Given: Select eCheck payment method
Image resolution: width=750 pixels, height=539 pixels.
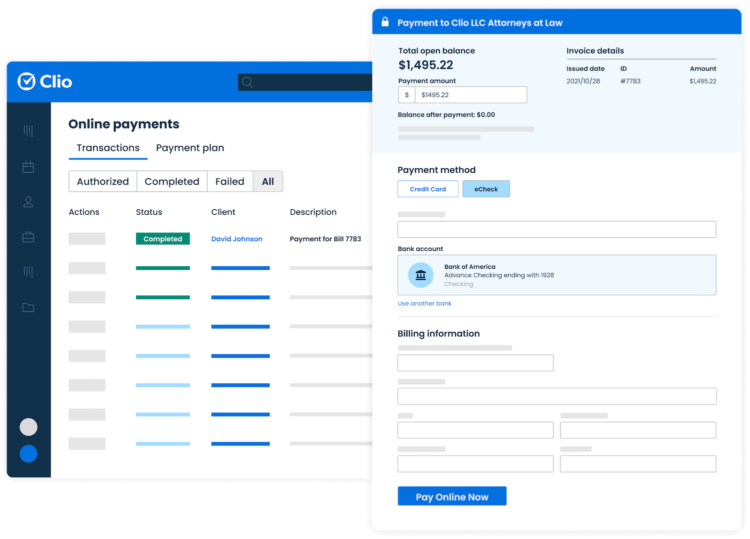Looking at the screenshot, I should pyautogui.click(x=486, y=189).
